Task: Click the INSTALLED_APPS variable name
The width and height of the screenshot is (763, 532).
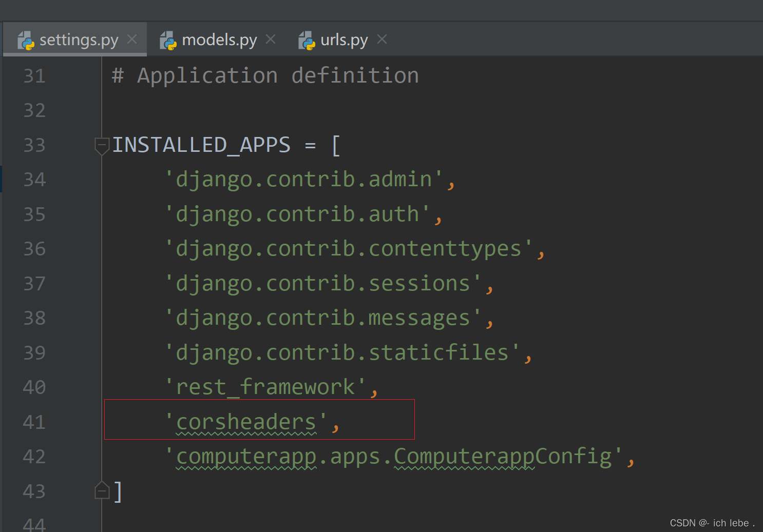Action: 201,145
